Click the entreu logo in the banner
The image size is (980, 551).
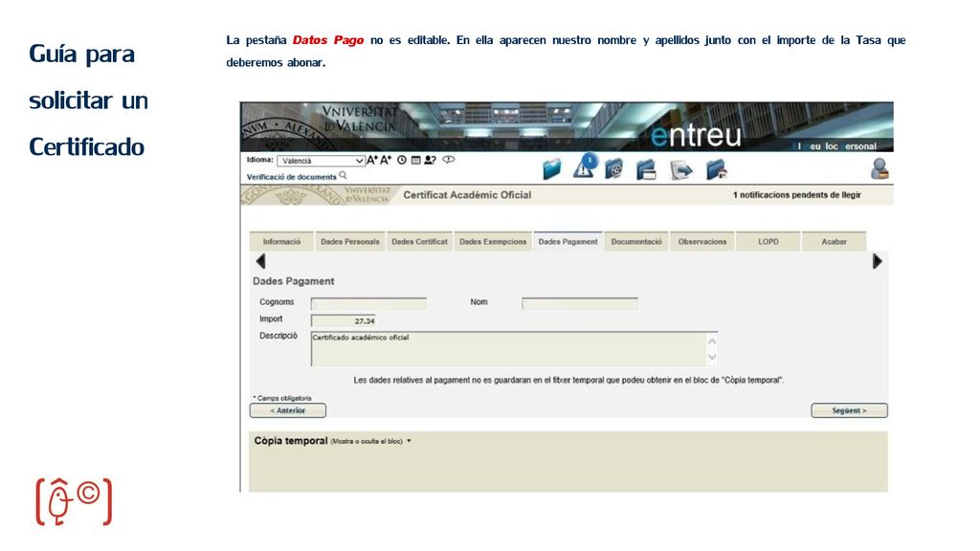tap(696, 135)
